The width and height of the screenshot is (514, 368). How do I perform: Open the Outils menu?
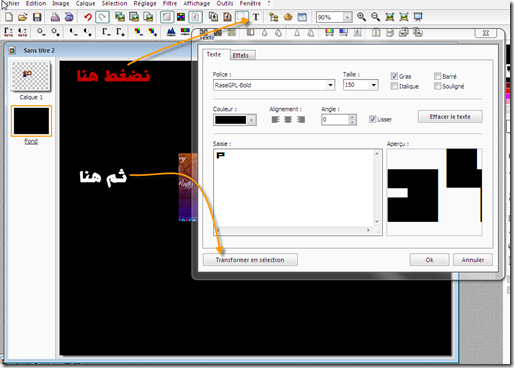tap(225, 4)
